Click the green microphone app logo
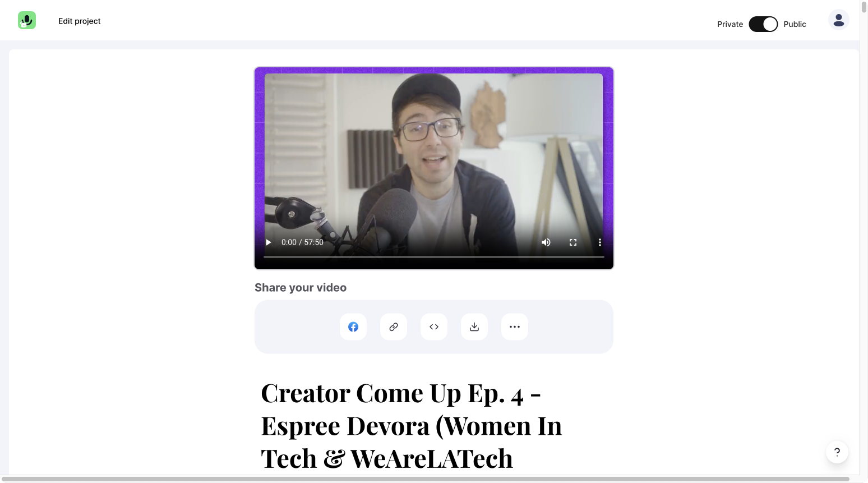Screen dimensions: 868x483 (x=27, y=20)
